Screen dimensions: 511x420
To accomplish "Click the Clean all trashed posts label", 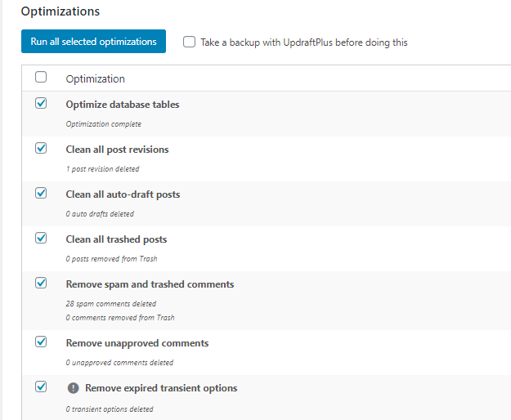I will [x=116, y=239].
